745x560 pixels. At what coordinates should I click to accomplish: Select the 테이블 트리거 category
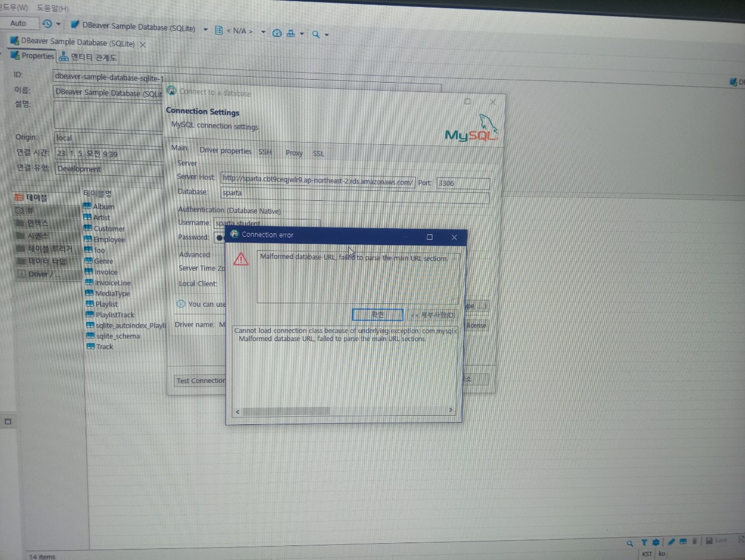pyautogui.click(x=48, y=249)
